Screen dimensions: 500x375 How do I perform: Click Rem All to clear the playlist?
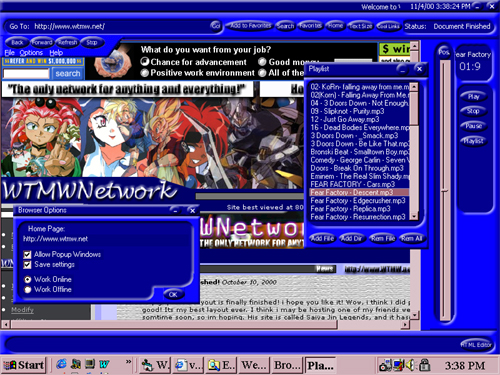click(x=412, y=238)
